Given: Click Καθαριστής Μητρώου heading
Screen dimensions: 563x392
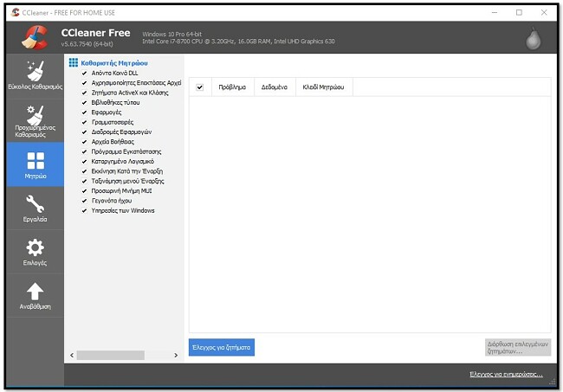Looking at the screenshot, I should [x=114, y=63].
